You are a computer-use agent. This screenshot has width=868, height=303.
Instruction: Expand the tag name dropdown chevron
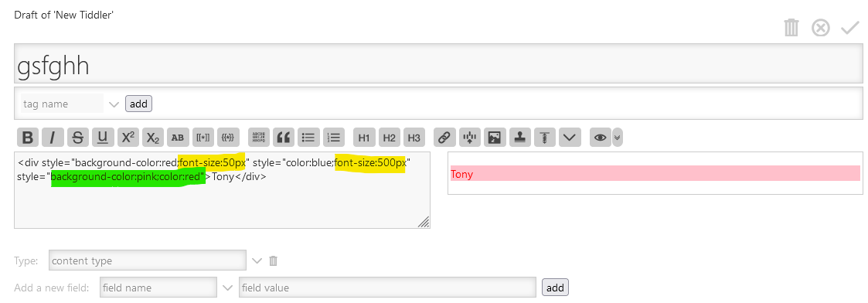(x=114, y=104)
